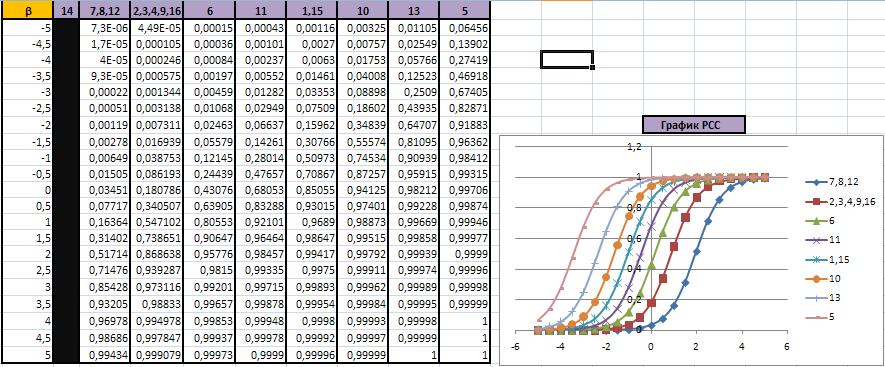Viewport: 885px width, 367px height.
Task: Select cell with value 0,14261
Action: (x=260, y=141)
